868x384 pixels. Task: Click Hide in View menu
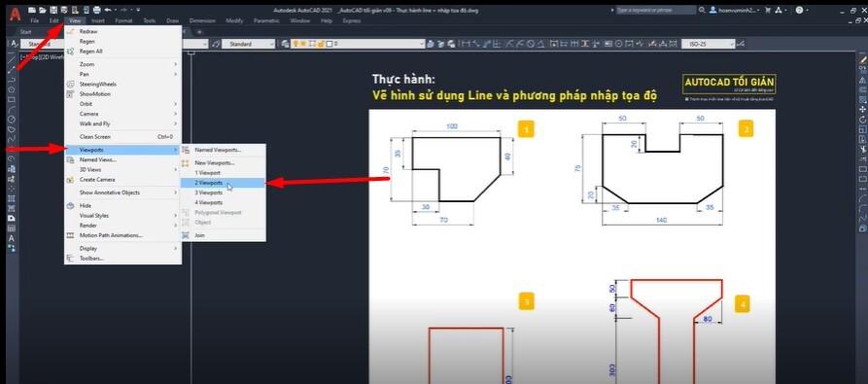click(123, 205)
